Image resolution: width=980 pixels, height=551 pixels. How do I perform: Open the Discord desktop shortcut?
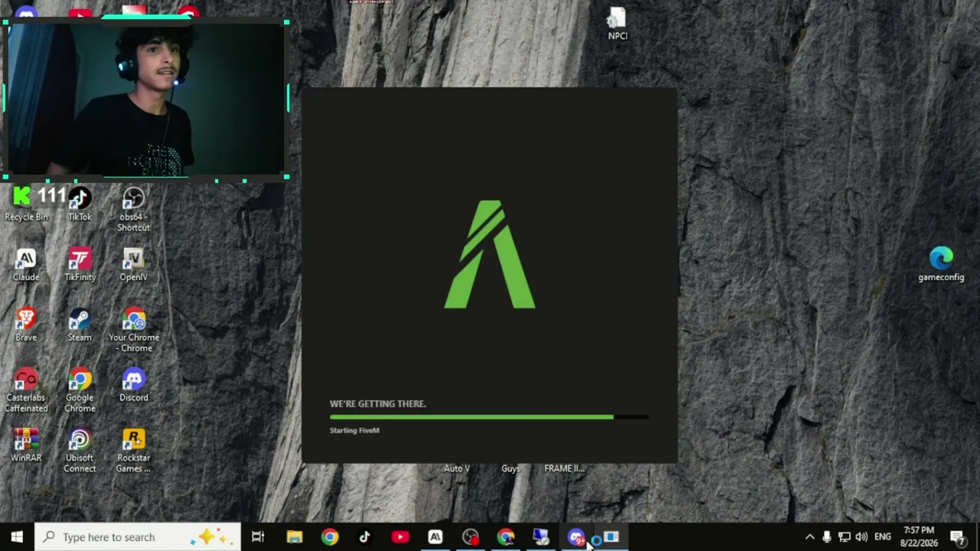pos(133,385)
